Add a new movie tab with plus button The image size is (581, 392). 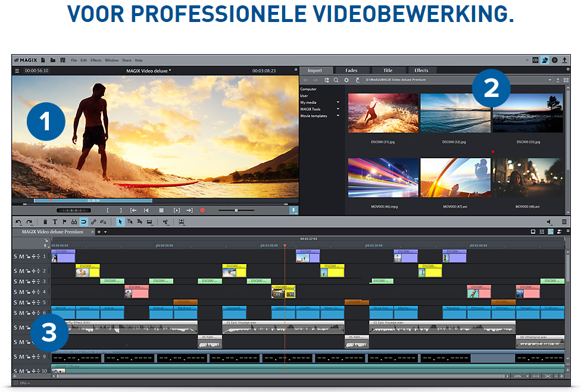click(x=99, y=232)
